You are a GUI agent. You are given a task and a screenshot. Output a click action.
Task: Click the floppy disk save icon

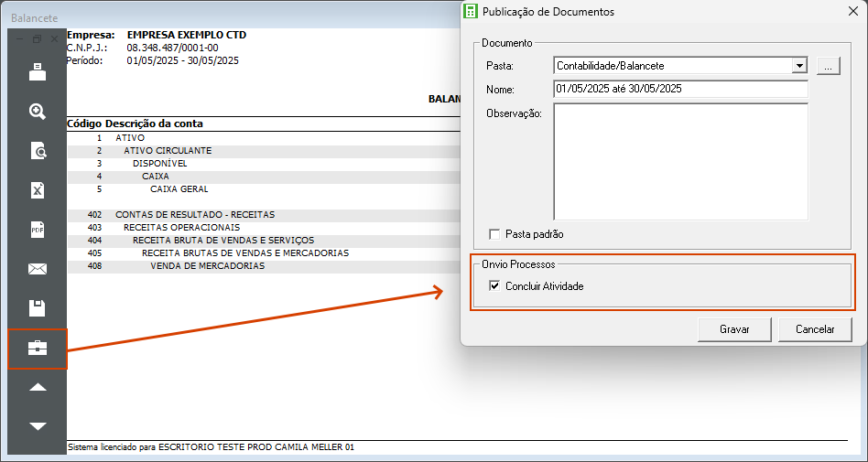click(x=38, y=308)
